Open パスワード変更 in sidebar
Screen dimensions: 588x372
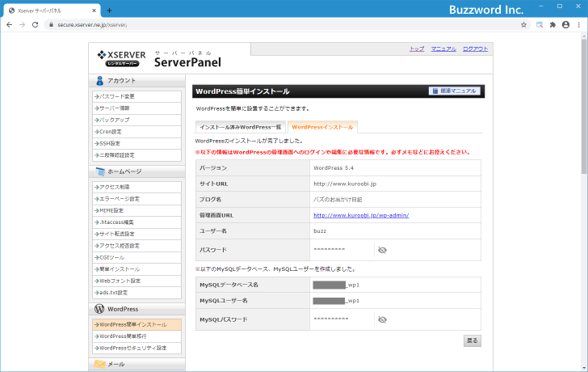136,96
